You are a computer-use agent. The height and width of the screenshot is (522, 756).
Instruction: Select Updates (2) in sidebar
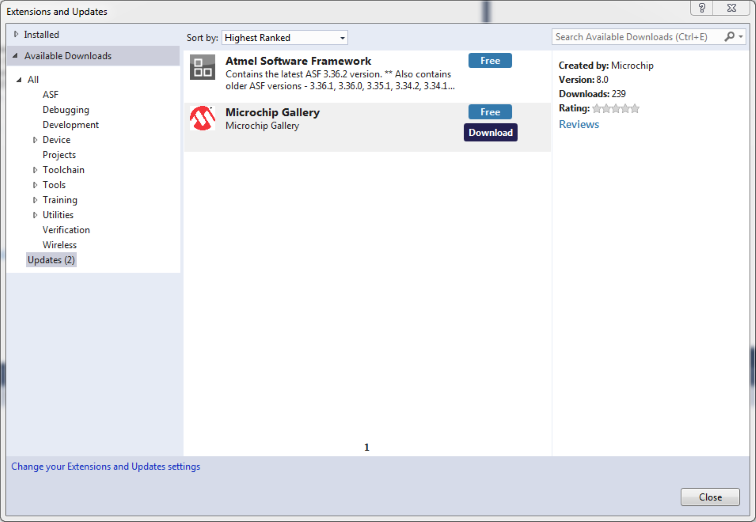coord(51,260)
